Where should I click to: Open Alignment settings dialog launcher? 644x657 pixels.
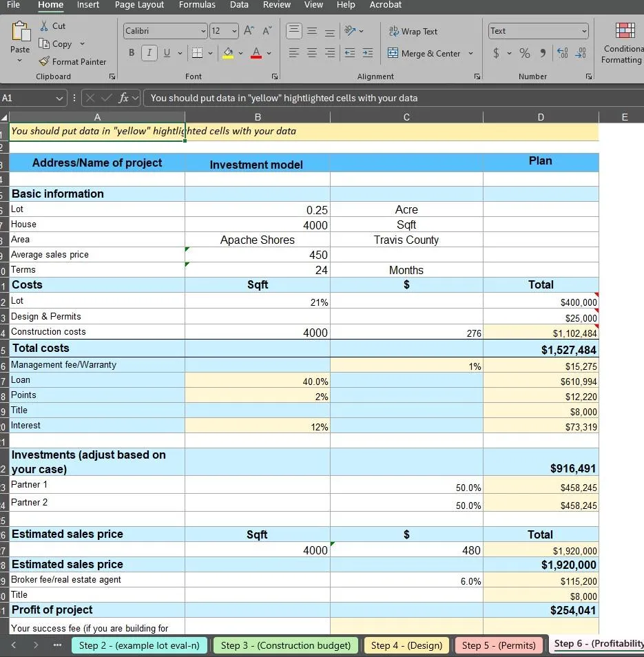[x=477, y=76]
